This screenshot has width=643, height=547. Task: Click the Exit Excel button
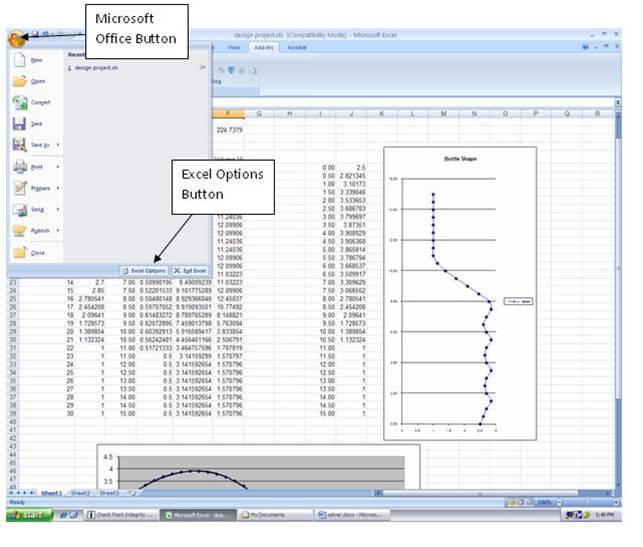coord(190,271)
